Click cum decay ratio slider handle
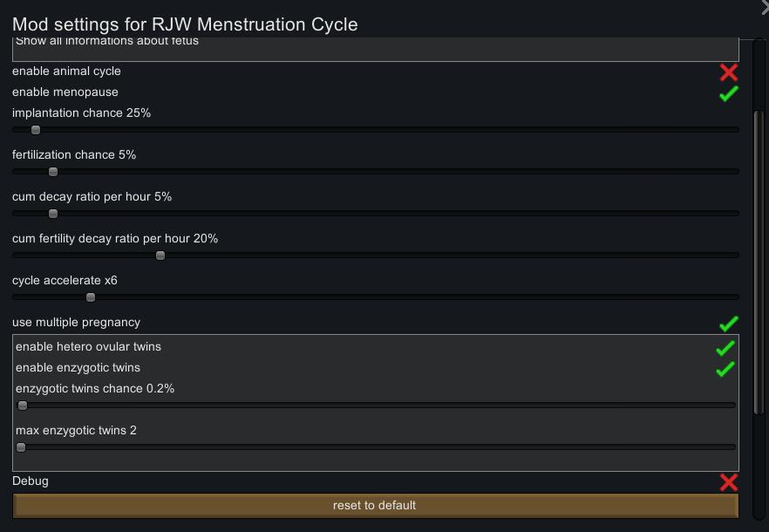 click(x=53, y=214)
